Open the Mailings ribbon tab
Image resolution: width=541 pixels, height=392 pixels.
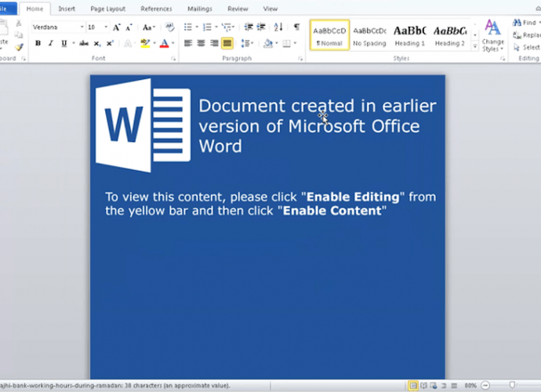click(200, 9)
